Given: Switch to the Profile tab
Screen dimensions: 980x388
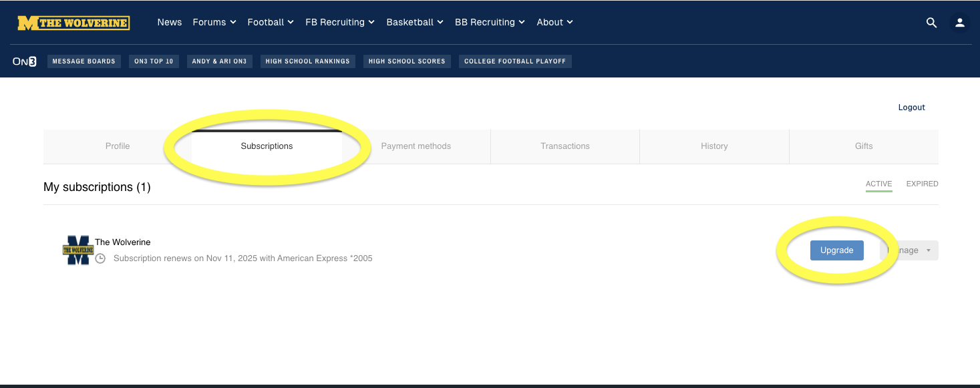Looking at the screenshot, I should tap(118, 146).
